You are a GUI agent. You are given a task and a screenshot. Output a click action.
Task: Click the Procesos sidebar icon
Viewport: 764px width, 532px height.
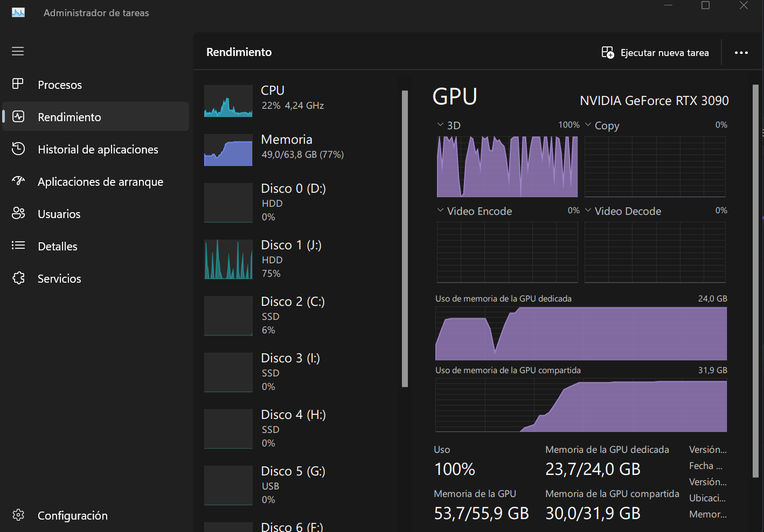(18, 84)
